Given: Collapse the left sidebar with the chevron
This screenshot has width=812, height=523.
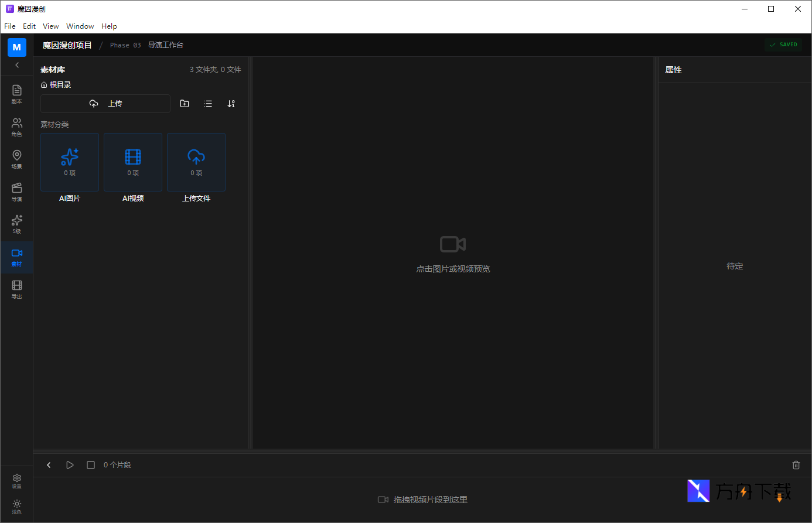Looking at the screenshot, I should click(16, 65).
